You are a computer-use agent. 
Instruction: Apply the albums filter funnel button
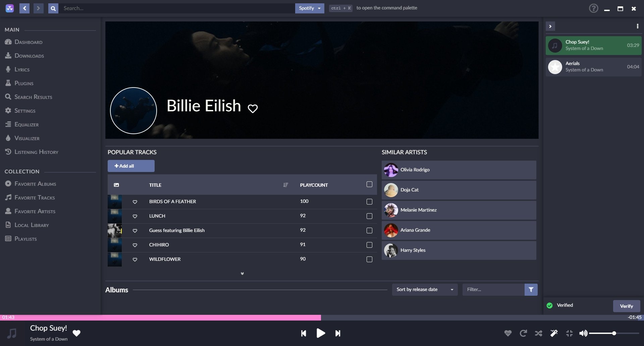[x=531, y=290]
